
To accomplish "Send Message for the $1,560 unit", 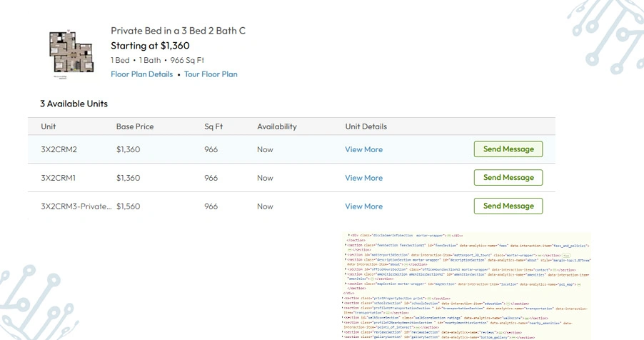I will pos(508,206).
